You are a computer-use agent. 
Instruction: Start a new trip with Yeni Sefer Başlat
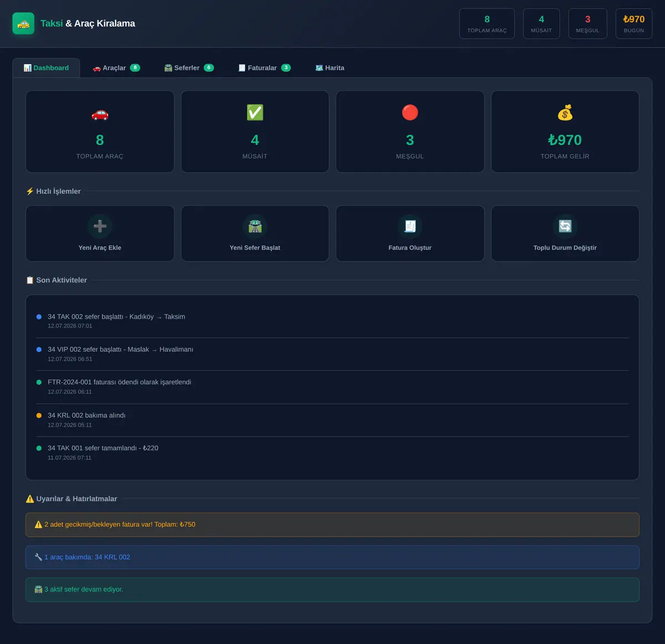click(255, 233)
